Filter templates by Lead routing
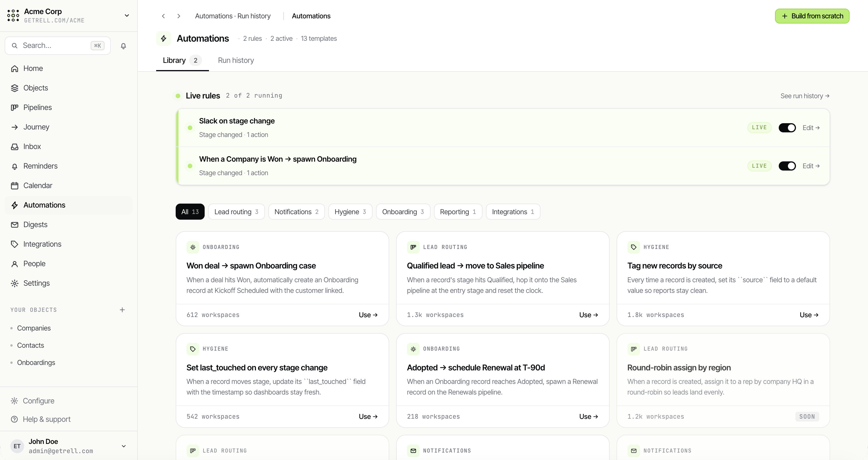The width and height of the screenshot is (868, 460). [237, 212]
